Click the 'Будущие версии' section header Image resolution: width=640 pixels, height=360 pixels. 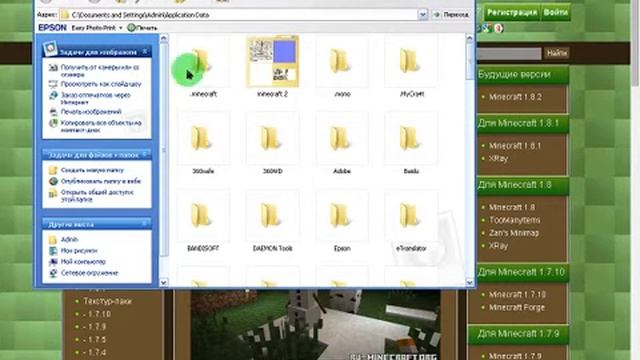[x=522, y=75]
